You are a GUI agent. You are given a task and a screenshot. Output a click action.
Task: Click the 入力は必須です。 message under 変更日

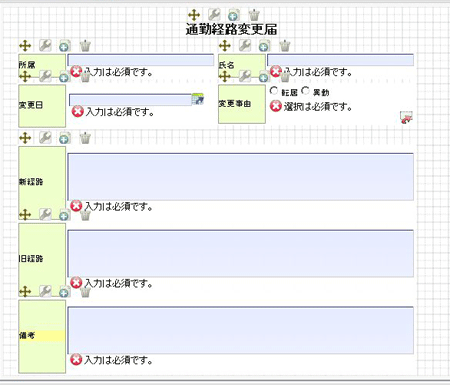120,112
